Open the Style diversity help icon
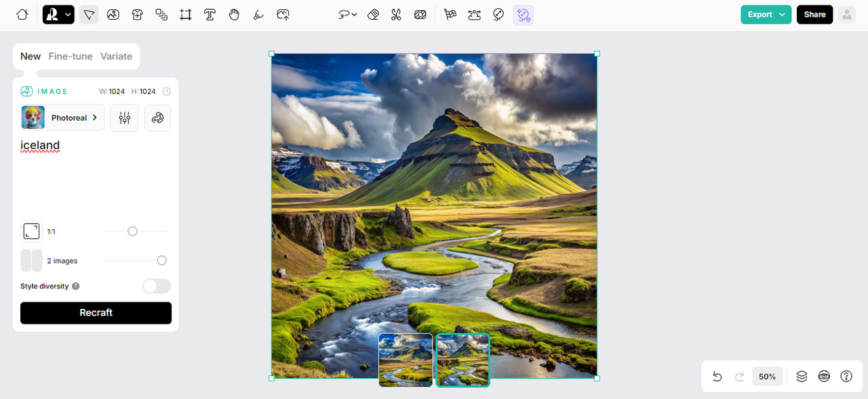The height and width of the screenshot is (399, 868). pos(76,286)
